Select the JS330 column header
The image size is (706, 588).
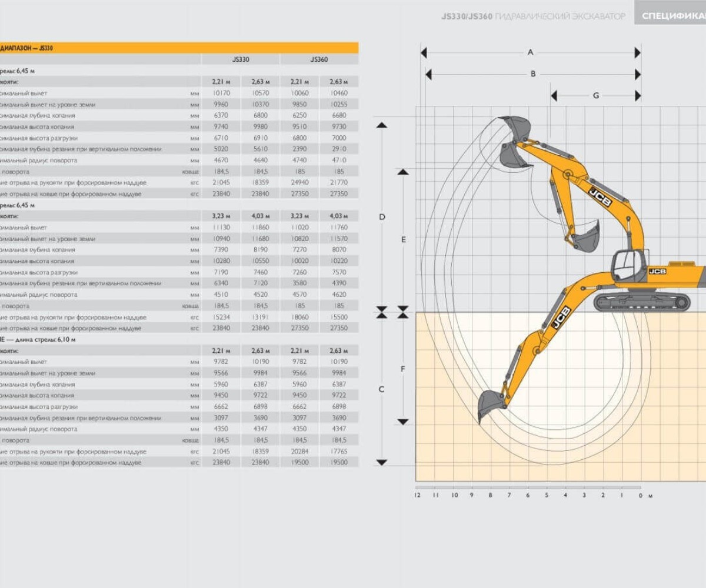(x=241, y=59)
